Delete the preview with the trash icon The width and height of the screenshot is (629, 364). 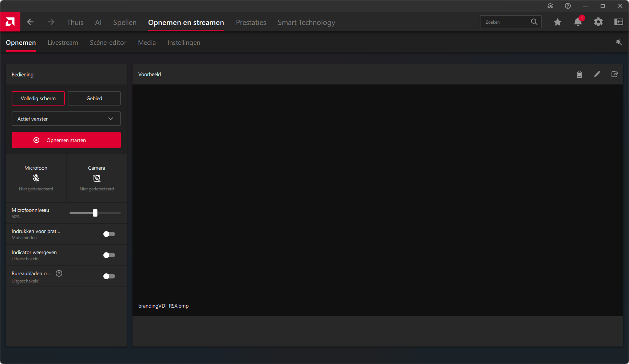579,75
